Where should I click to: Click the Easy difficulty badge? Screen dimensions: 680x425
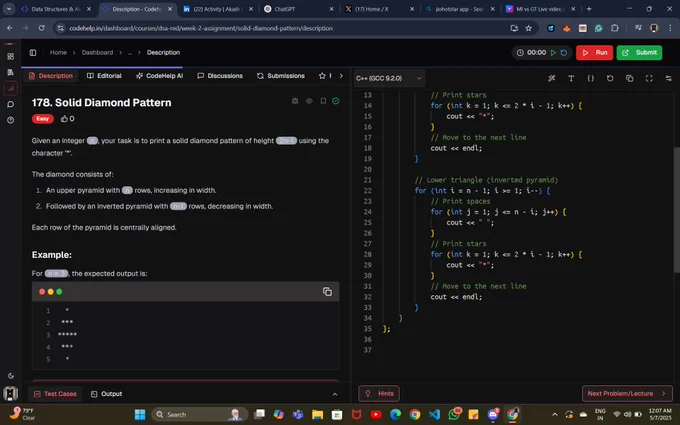pos(42,119)
